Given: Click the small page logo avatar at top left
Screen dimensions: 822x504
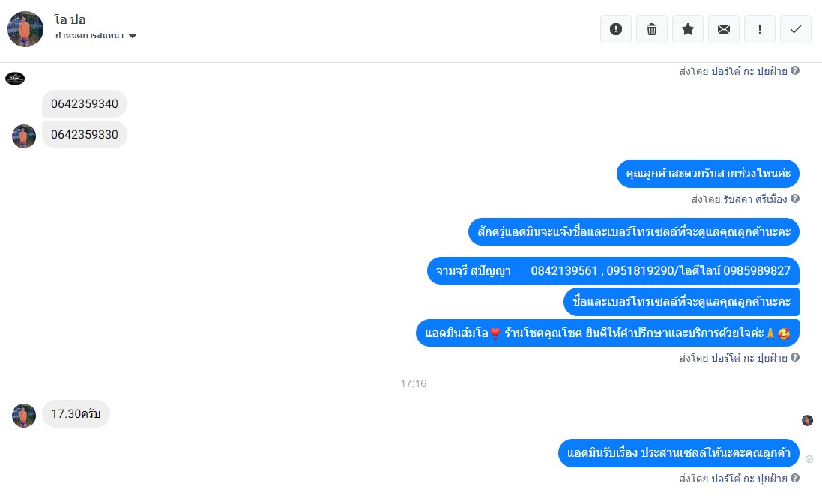Looking at the screenshot, I should pos(15,79).
